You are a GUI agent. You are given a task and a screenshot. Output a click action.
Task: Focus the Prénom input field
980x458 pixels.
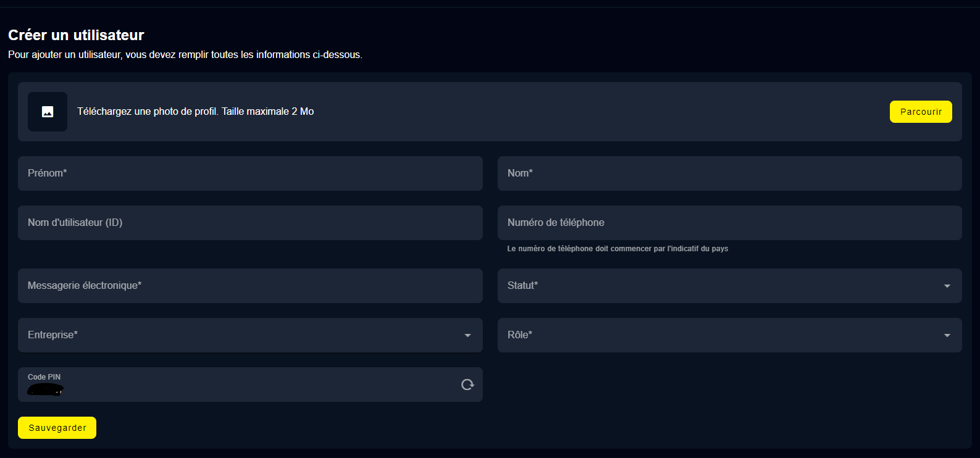(x=250, y=173)
